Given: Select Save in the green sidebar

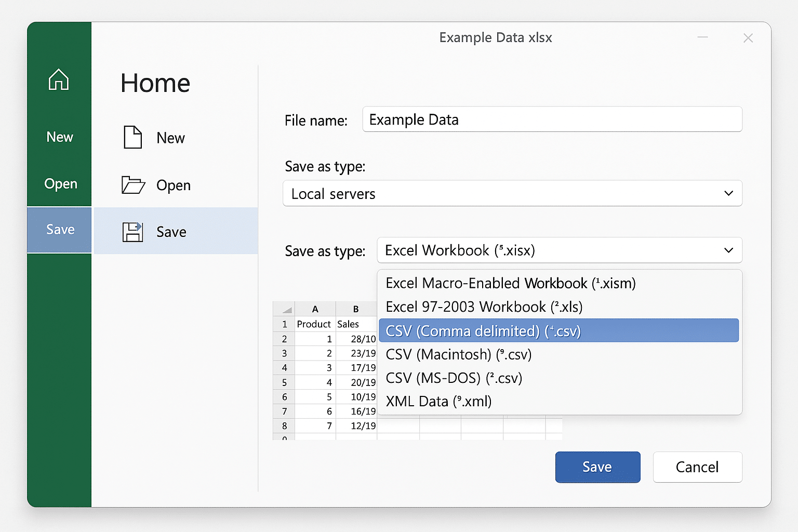Looking at the screenshot, I should (x=59, y=230).
